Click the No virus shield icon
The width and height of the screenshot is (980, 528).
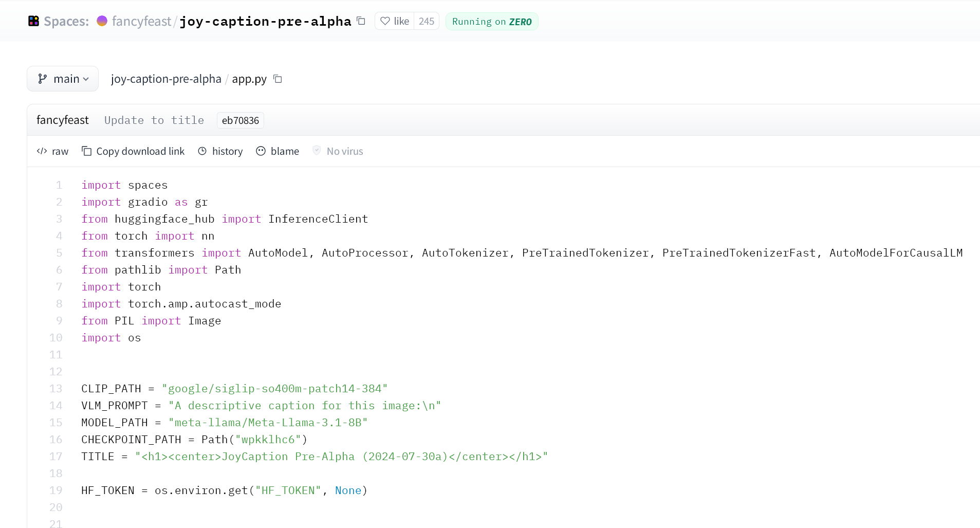[317, 150]
